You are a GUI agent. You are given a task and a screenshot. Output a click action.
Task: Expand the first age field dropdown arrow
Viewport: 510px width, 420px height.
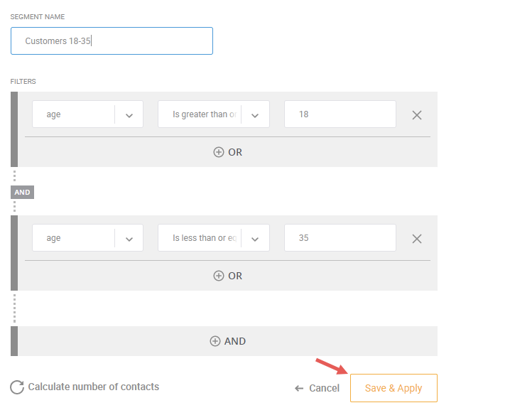[129, 115]
